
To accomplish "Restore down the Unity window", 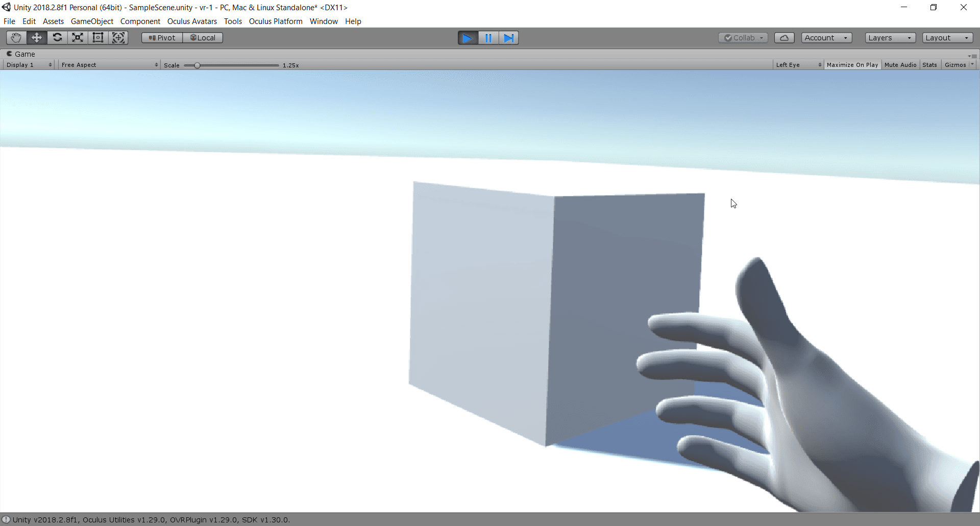I will 934,7.
